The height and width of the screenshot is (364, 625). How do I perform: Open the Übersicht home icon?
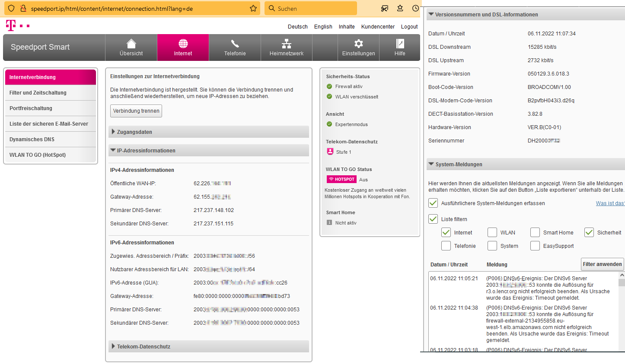coord(131,44)
